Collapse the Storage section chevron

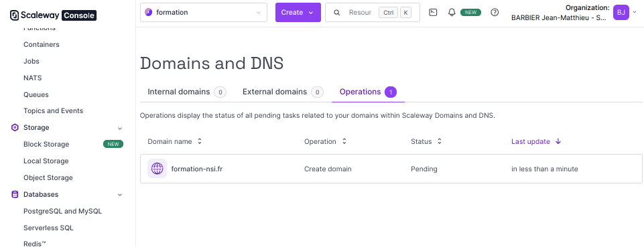[x=120, y=128]
